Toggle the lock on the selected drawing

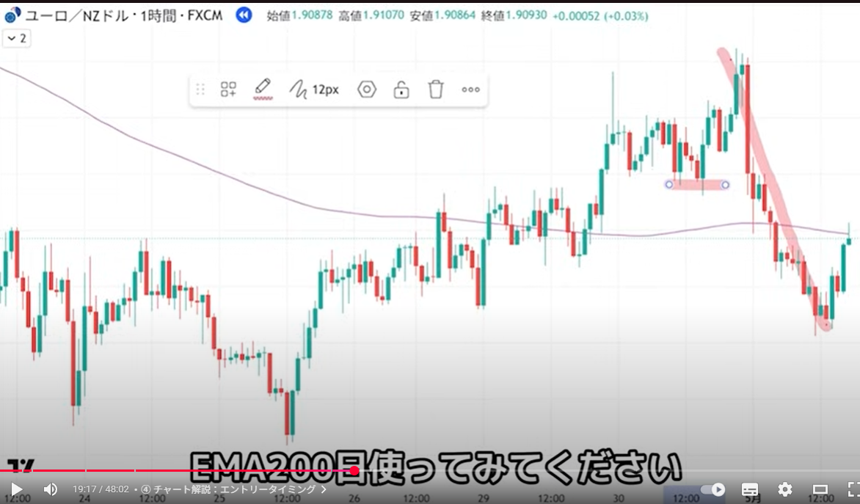click(x=401, y=90)
